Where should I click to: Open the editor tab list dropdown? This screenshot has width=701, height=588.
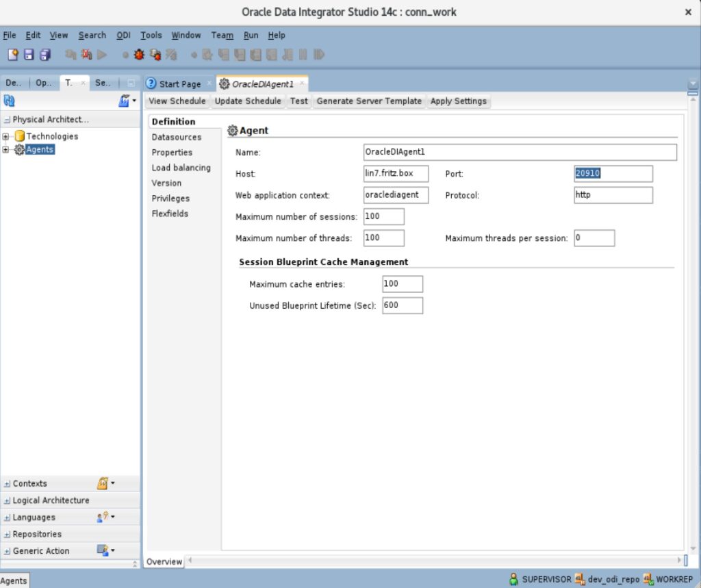pos(693,84)
